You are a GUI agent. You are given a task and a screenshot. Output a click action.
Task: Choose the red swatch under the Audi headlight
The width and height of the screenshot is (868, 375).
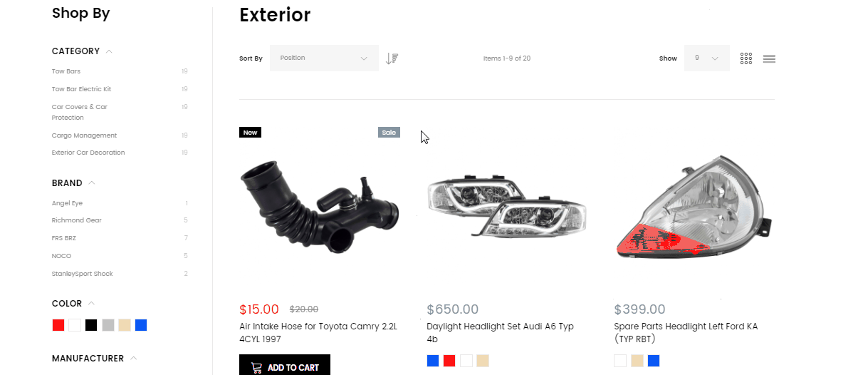[x=449, y=361]
